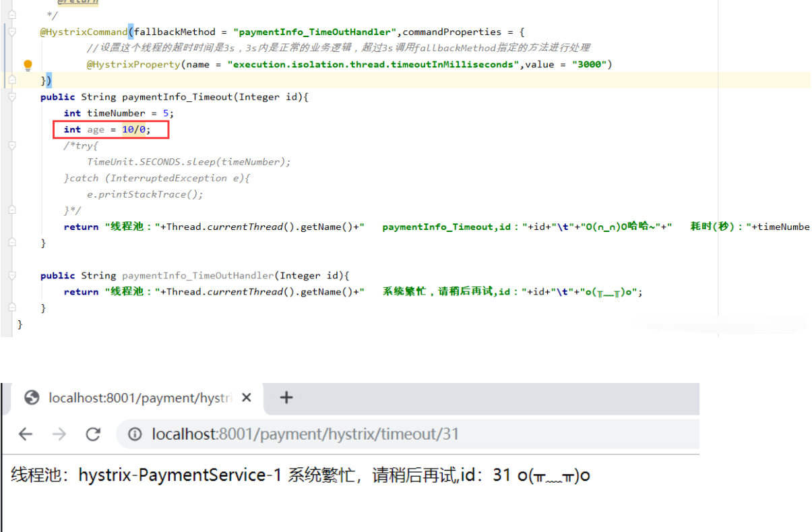Click the browser forward arrow
This screenshot has width=812, height=532.
[59, 434]
